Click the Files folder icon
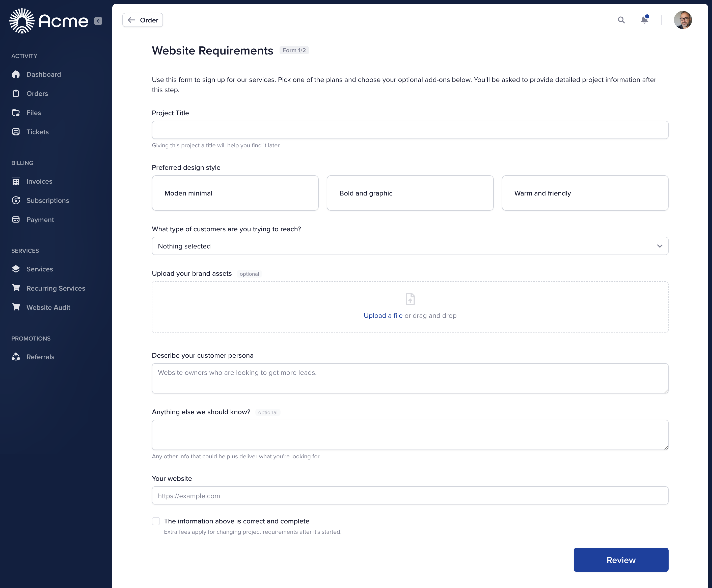Screen dimensions: 712x588 coord(16,113)
